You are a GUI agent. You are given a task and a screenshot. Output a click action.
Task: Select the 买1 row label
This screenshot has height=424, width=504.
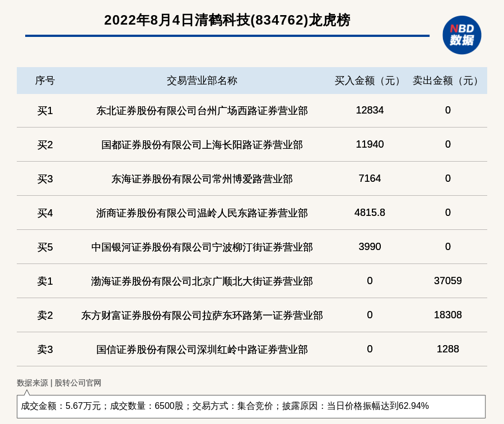[x=45, y=111]
